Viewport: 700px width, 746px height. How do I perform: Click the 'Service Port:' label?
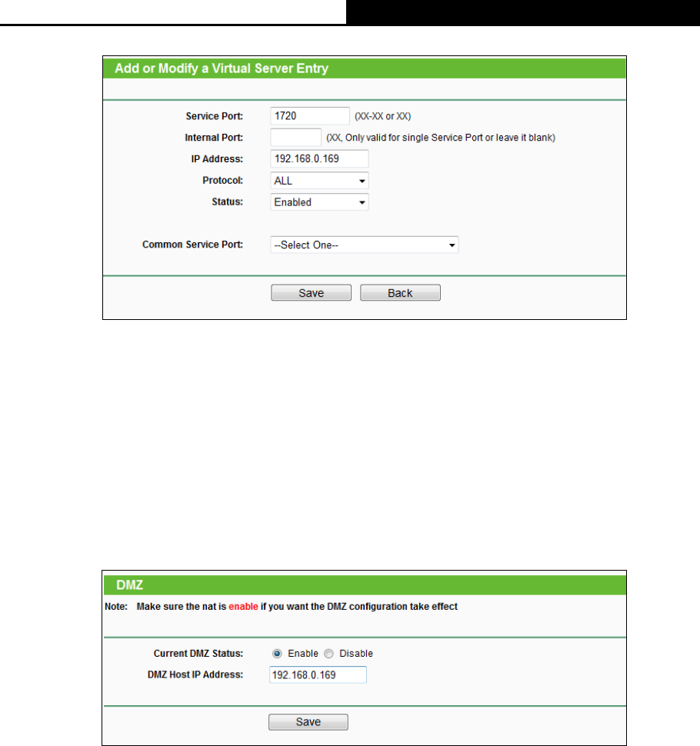pyautogui.click(x=214, y=116)
